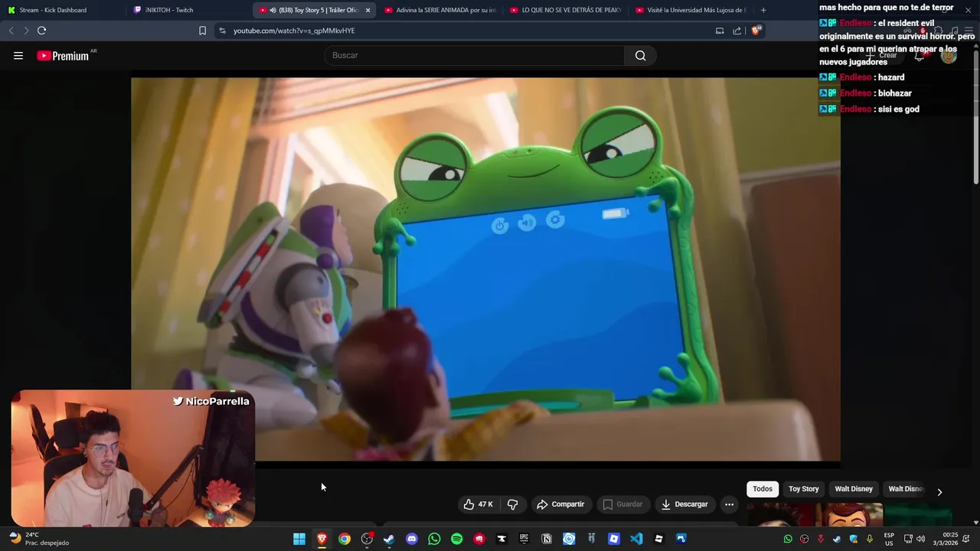Screen dimensions: 980x551
Task: Toggle Guardar to save the video
Action: tap(622, 504)
